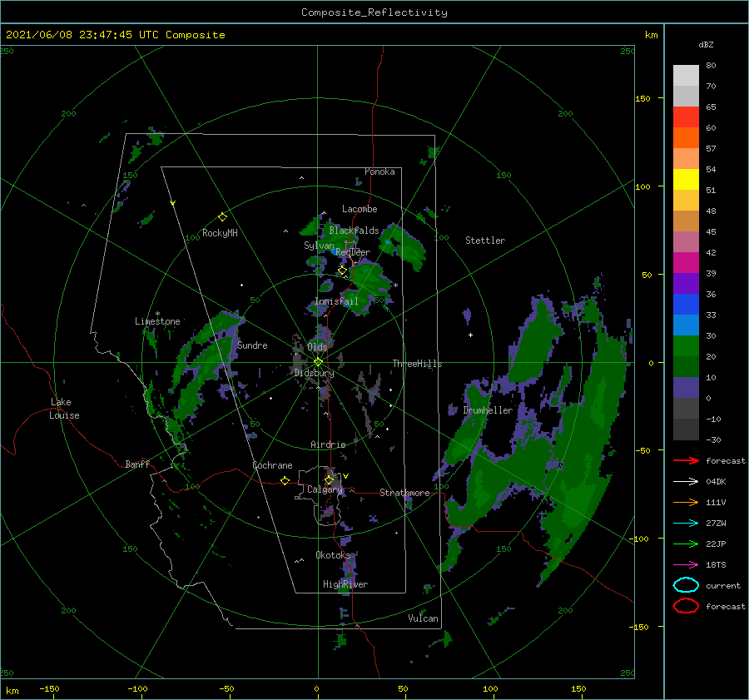Screen dimensions: 749x700
Task: Click the 111V legend label
Action: point(716,502)
